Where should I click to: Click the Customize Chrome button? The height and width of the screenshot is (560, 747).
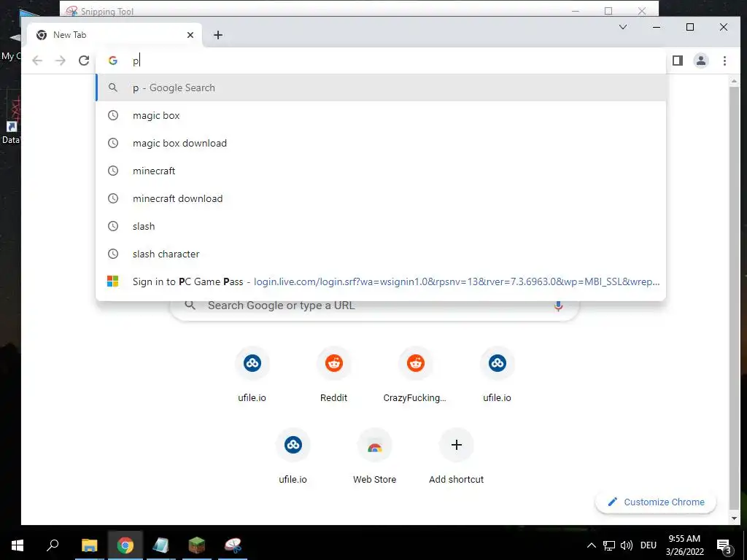656,502
